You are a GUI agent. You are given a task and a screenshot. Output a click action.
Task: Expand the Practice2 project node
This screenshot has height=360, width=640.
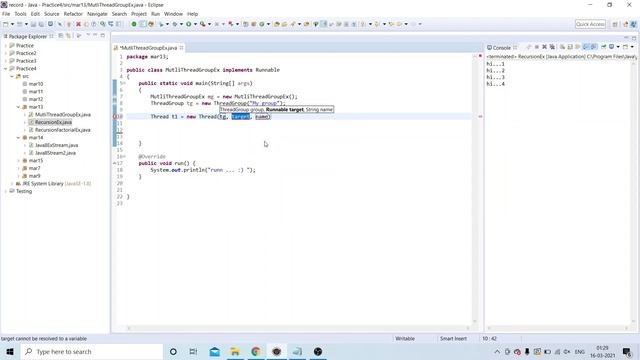click(5, 53)
